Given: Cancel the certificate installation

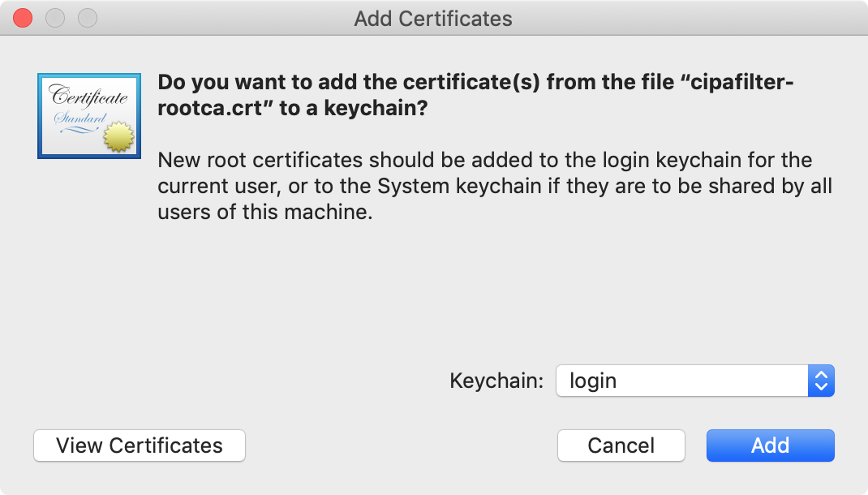Looking at the screenshot, I should [621, 445].
